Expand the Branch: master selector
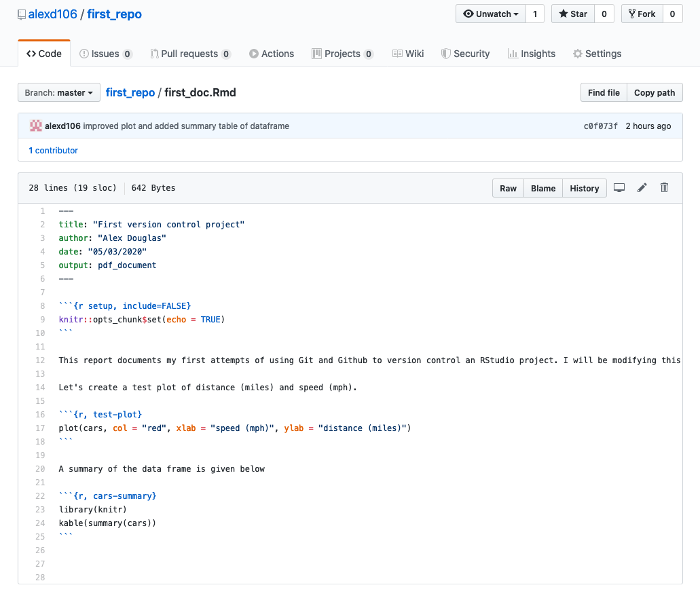This screenshot has height=600, width=700. (x=59, y=93)
